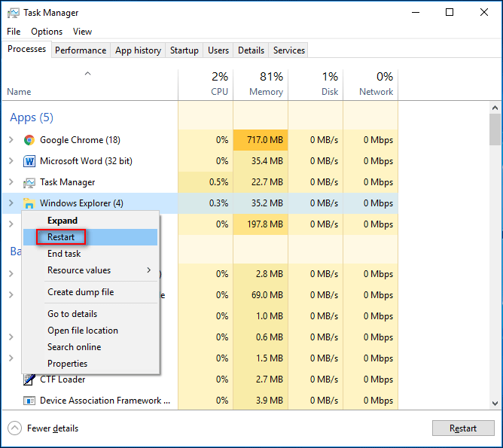
Task: Sort by the Memory column header
Action: click(261, 84)
